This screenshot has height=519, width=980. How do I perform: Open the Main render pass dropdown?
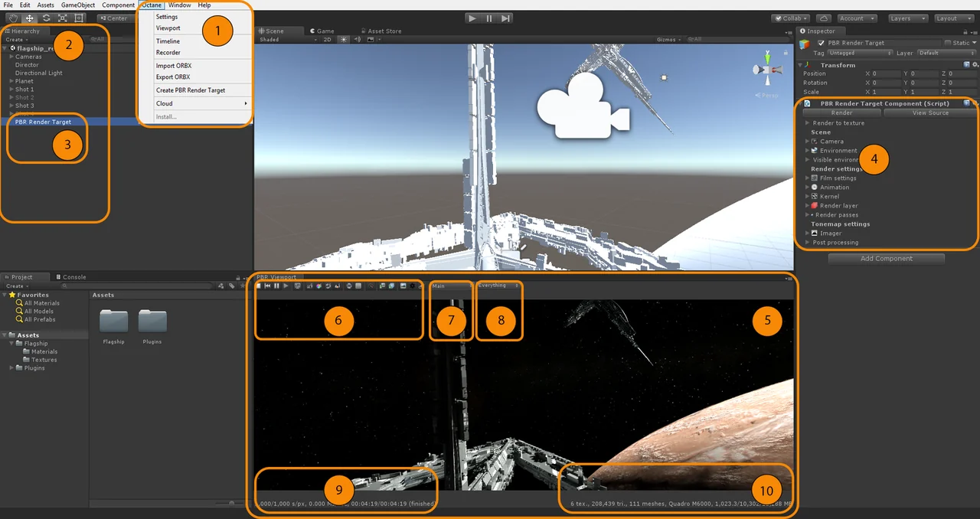pyautogui.click(x=450, y=286)
